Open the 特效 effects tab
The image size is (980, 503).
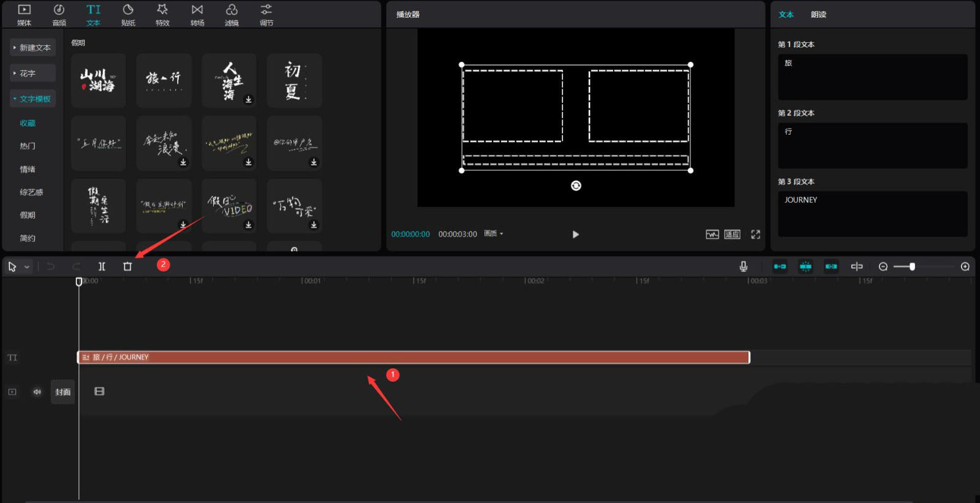pos(162,15)
